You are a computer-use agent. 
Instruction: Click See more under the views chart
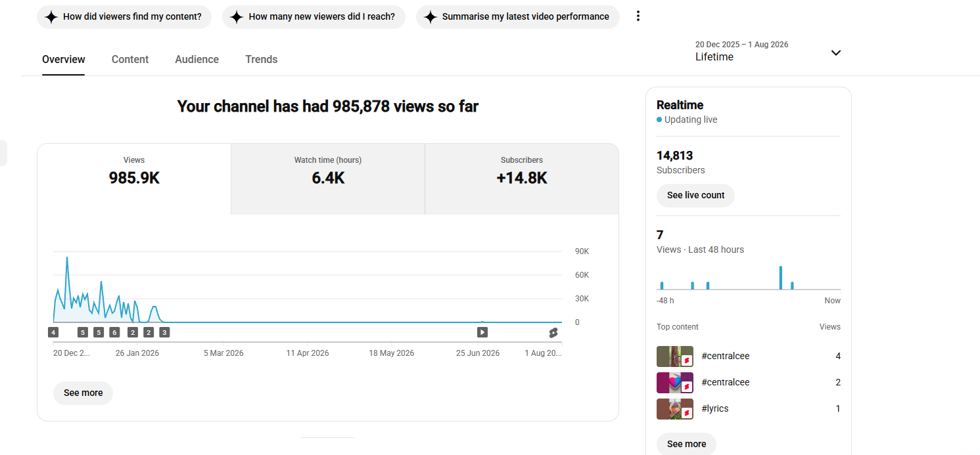coord(83,393)
